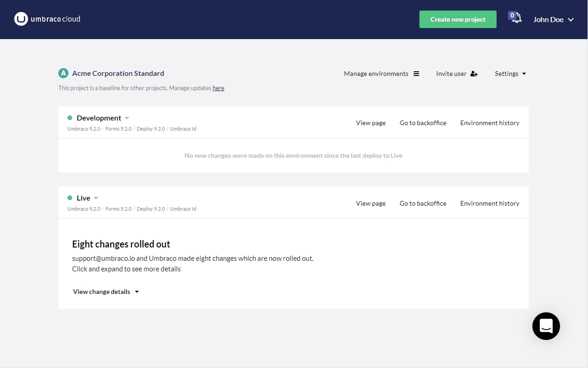Viewport: 588px width, 368px height.
Task: Click the Acme Corporation project avatar icon
Action: pos(63,73)
